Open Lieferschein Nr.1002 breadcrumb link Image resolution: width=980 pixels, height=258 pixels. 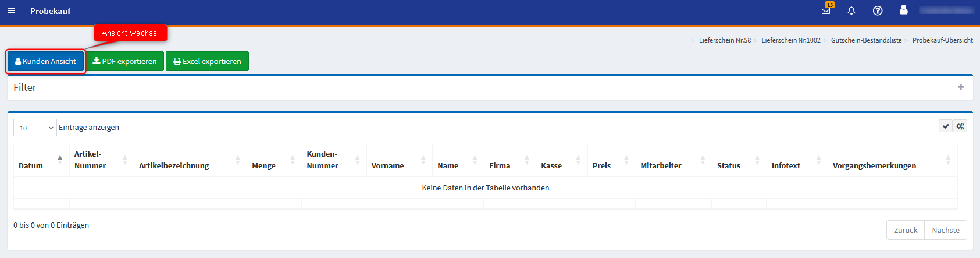coord(790,40)
